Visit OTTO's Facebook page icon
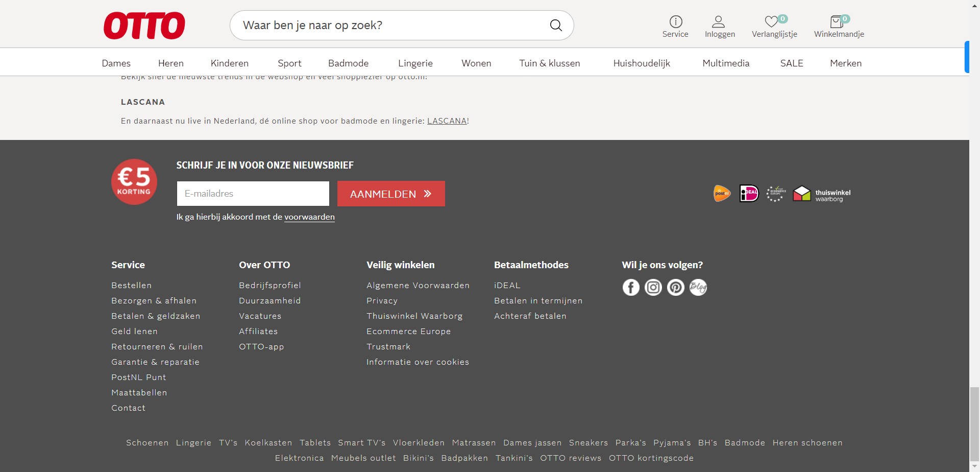Viewport: 980px width, 472px height. click(x=631, y=288)
